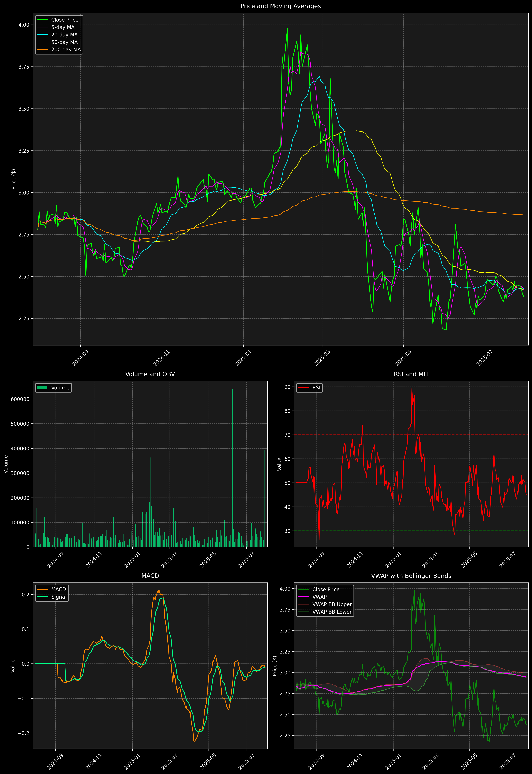
Task: Click '300000' tick on Volume chart
Action: tap(21, 473)
